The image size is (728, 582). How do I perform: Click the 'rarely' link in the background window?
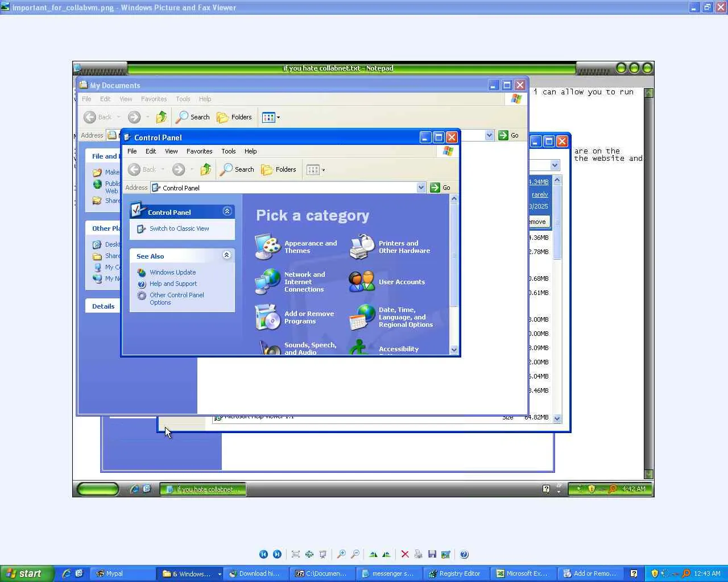click(x=540, y=194)
